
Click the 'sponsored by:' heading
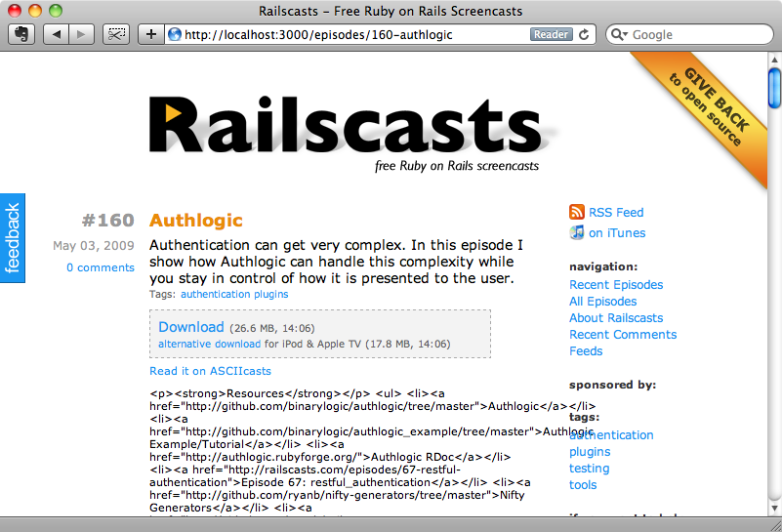click(x=612, y=385)
